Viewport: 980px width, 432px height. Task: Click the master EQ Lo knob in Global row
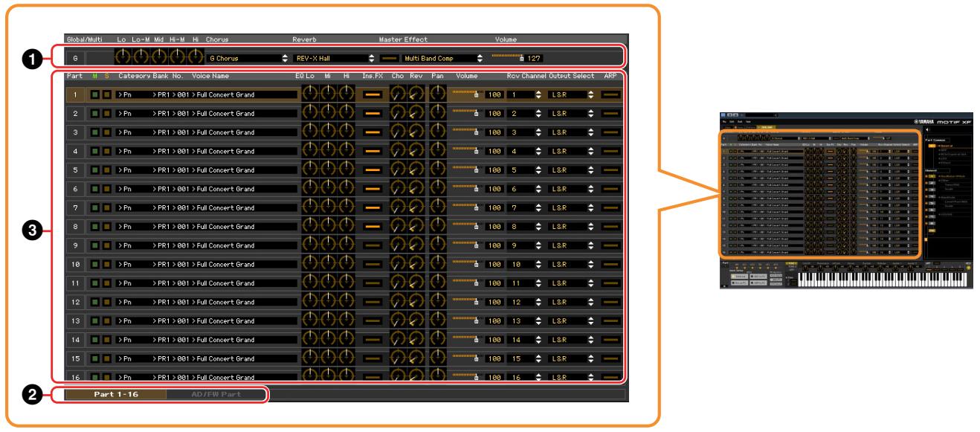pos(123,56)
